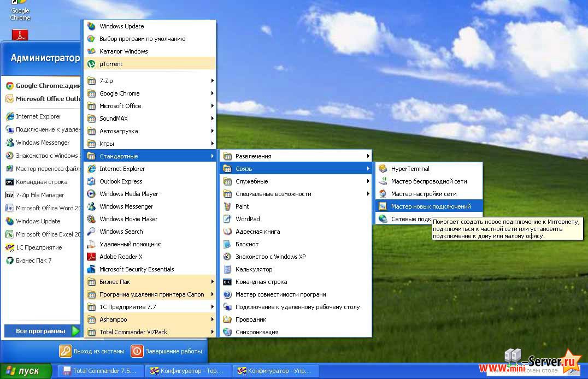Click the Windows Search magnifier icon

(x=91, y=232)
